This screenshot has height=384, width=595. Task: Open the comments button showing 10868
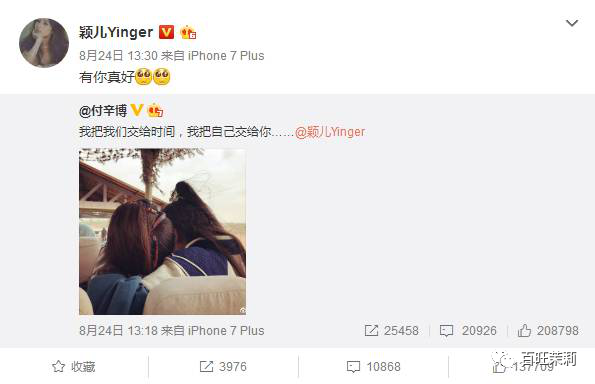point(373,367)
